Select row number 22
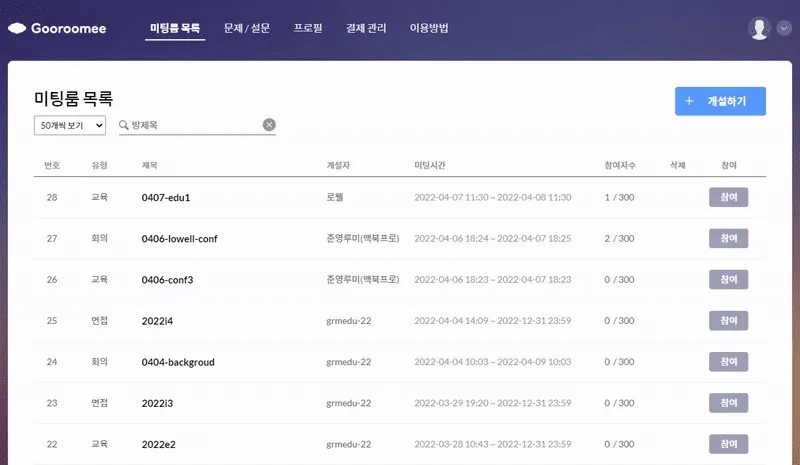The width and height of the screenshot is (800, 465). click(x=52, y=444)
